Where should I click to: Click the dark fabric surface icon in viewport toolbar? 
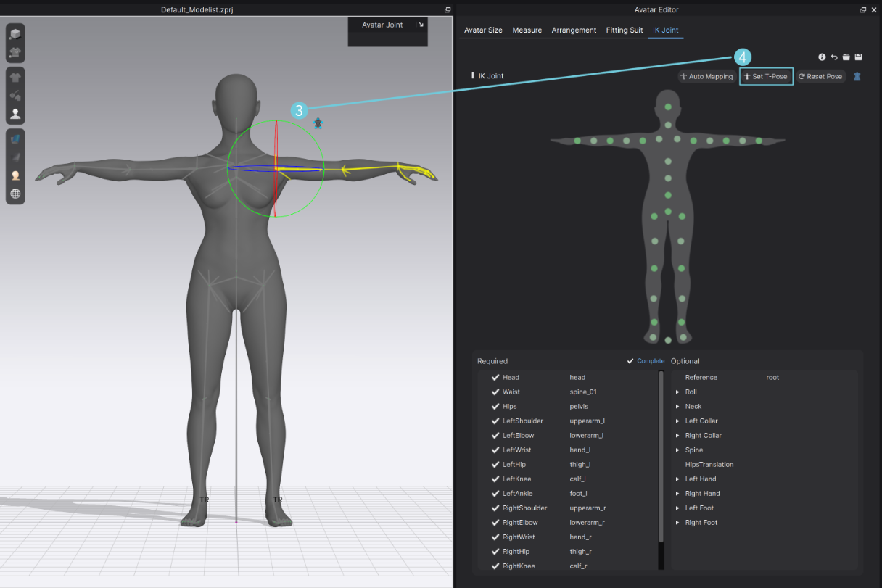click(x=15, y=157)
